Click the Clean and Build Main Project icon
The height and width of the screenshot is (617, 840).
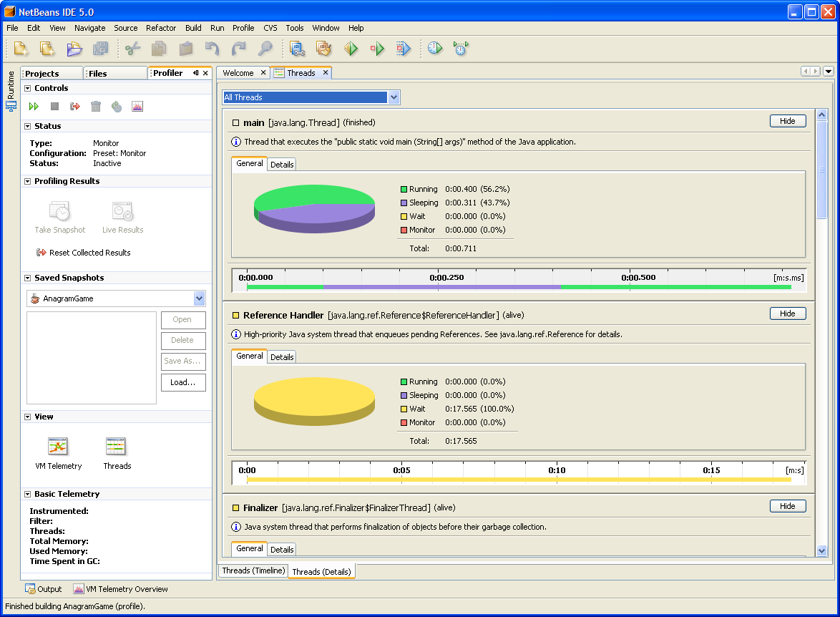[x=323, y=49]
